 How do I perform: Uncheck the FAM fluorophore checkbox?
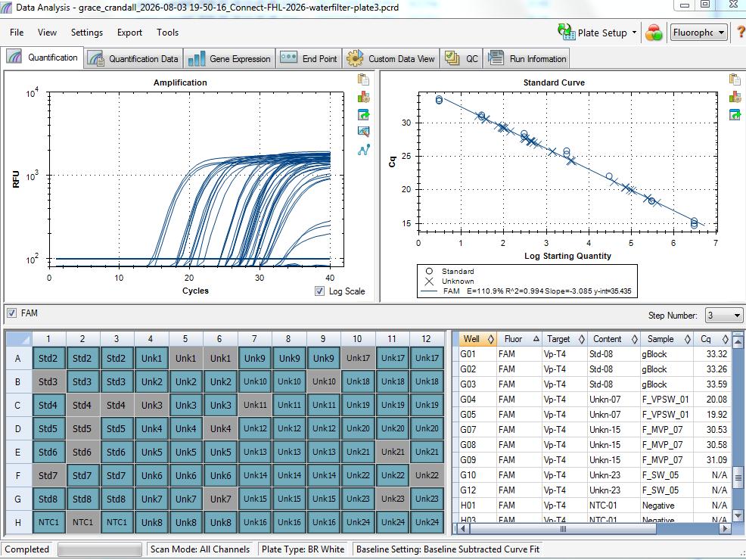pyautogui.click(x=11, y=313)
